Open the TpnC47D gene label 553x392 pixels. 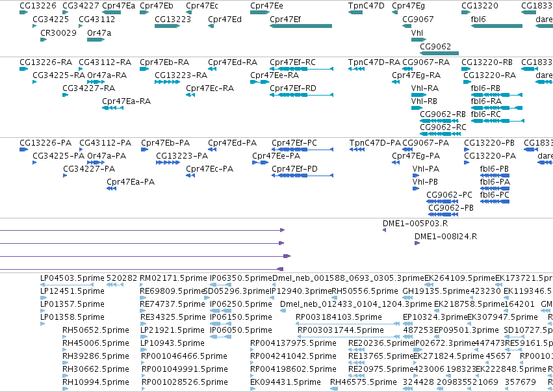pyautogui.click(x=366, y=6)
